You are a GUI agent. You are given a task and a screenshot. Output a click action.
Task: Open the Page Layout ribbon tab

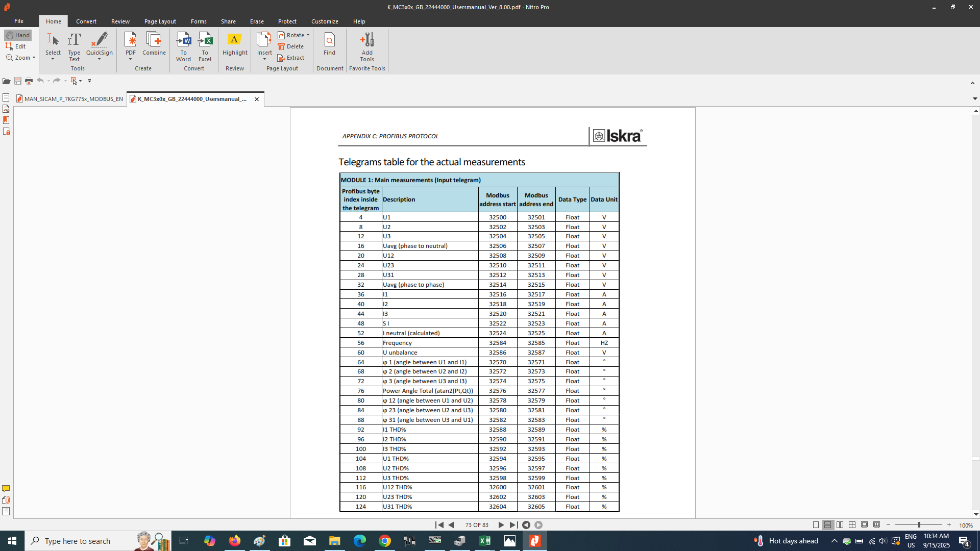pos(160,21)
